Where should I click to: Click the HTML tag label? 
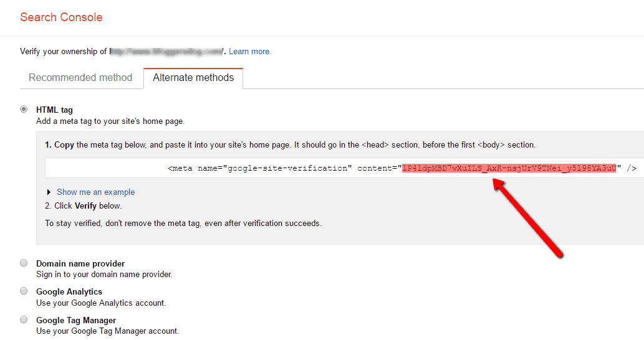[54, 110]
